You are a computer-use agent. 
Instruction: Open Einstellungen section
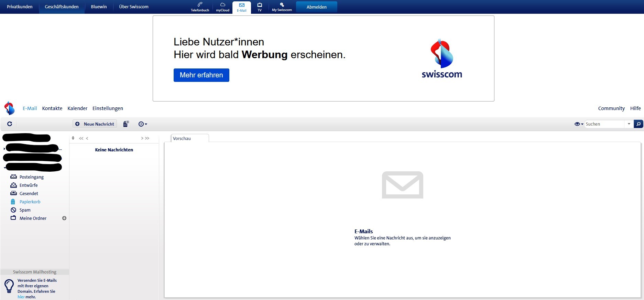pyautogui.click(x=108, y=108)
